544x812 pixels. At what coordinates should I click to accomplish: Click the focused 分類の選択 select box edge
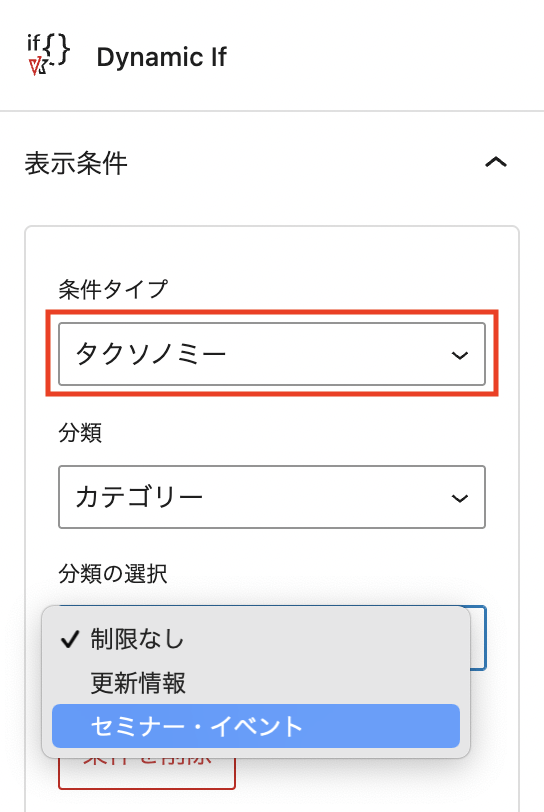point(478,638)
